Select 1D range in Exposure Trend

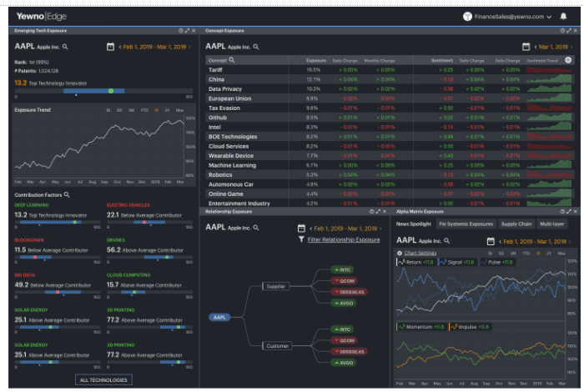[108, 110]
